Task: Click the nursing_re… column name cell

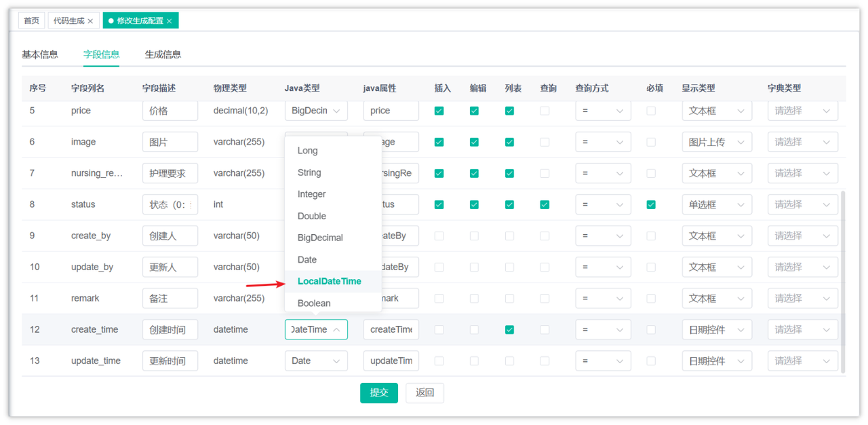Action: (x=97, y=173)
